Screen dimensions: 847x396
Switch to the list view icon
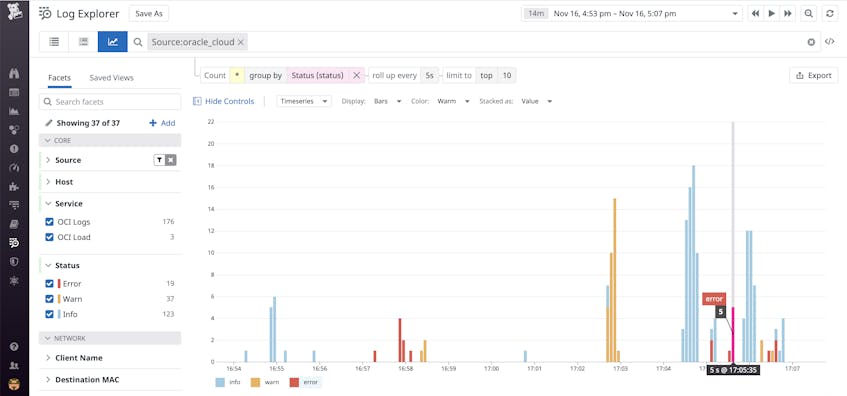click(x=54, y=42)
